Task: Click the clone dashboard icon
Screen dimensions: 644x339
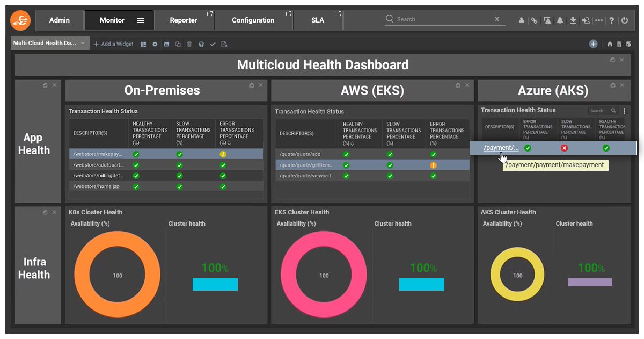Action: tap(178, 44)
